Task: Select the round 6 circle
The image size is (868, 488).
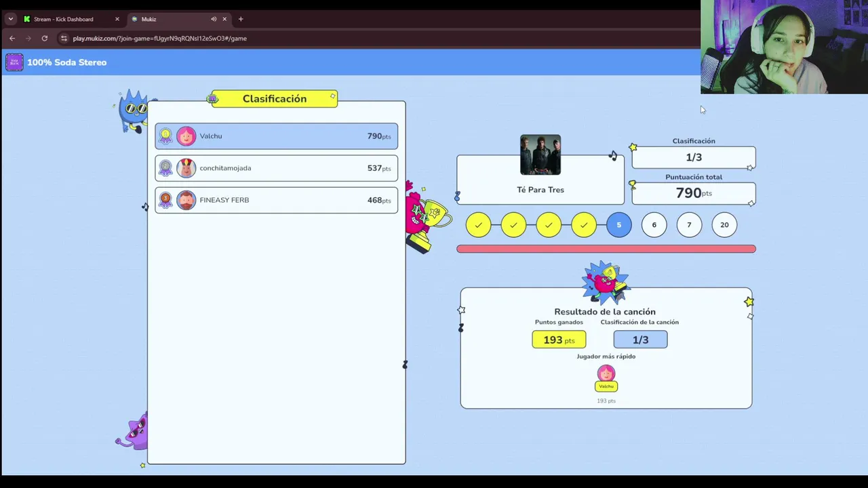Action: [654, 225]
